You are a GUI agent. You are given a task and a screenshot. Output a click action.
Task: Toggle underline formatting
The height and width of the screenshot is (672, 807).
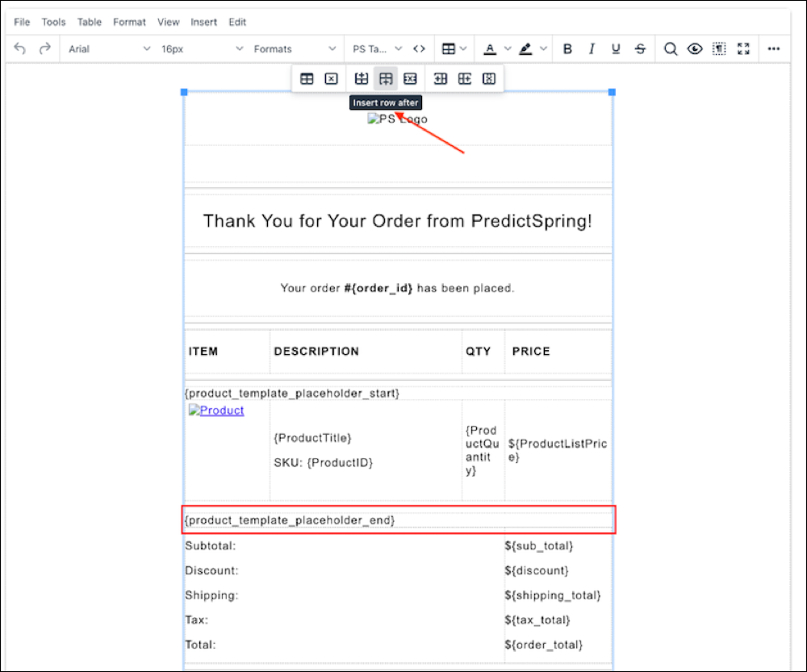coord(616,49)
